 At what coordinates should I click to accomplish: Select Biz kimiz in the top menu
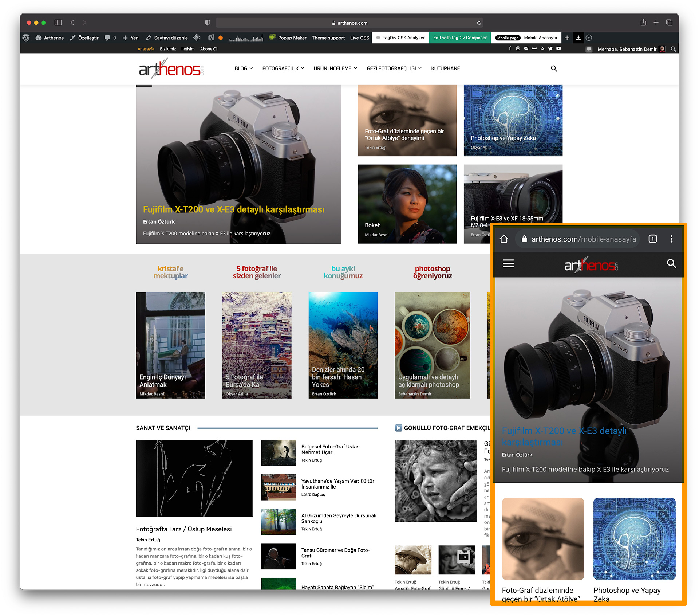(168, 49)
